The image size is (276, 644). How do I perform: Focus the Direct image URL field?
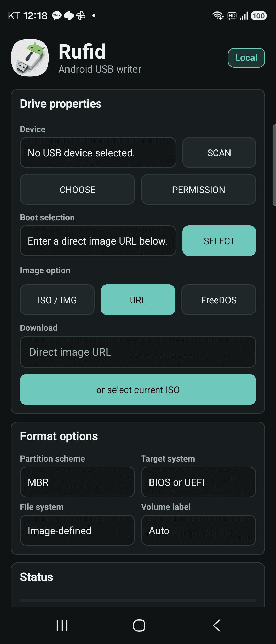(138, 352)
